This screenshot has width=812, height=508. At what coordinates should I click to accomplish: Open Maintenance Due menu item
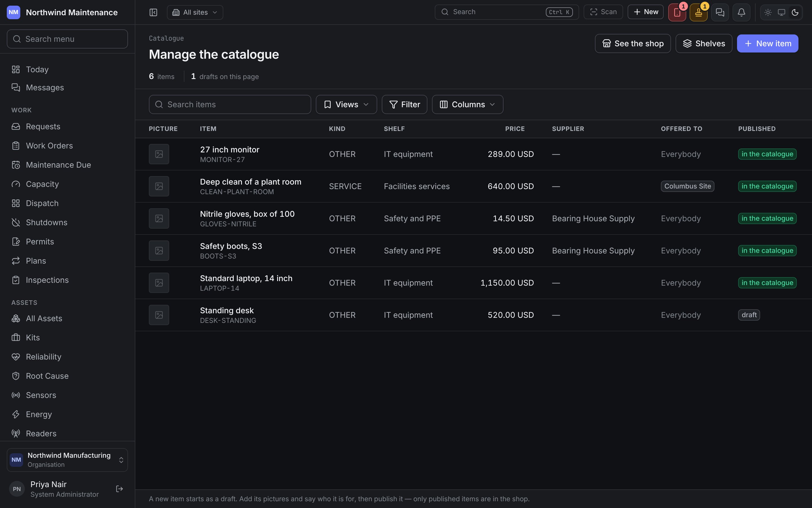coord(67,165)
